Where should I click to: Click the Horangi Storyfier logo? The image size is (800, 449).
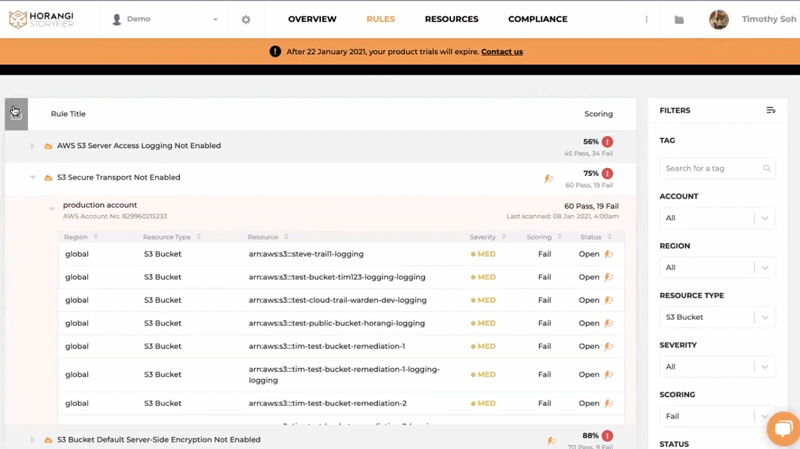click(41, 19)
